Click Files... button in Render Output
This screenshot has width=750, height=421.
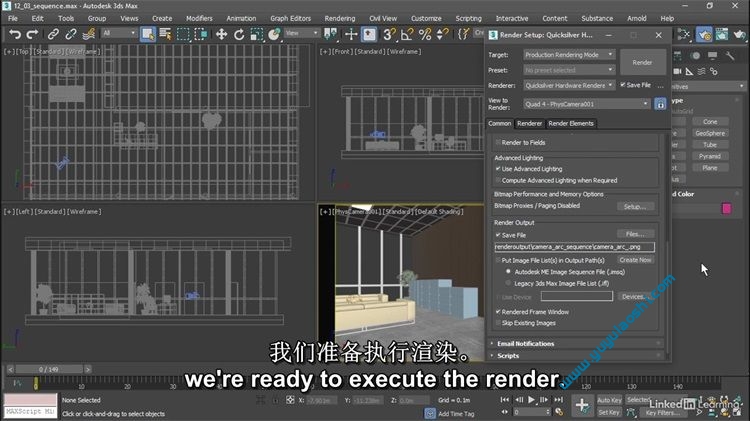[x=635, y=234]
